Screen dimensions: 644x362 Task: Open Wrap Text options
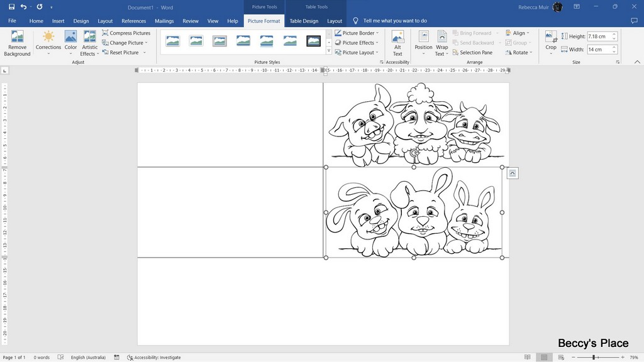coord(442,43)
